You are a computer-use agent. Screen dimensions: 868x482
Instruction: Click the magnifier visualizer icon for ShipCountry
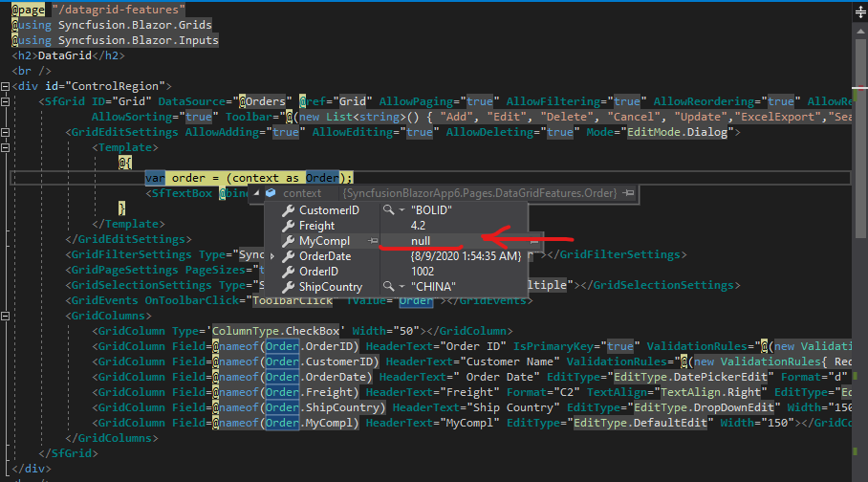pos(387,287)
